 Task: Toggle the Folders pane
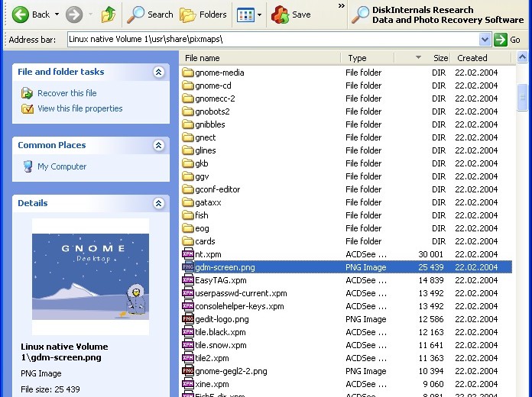click(x=203, y=14)
